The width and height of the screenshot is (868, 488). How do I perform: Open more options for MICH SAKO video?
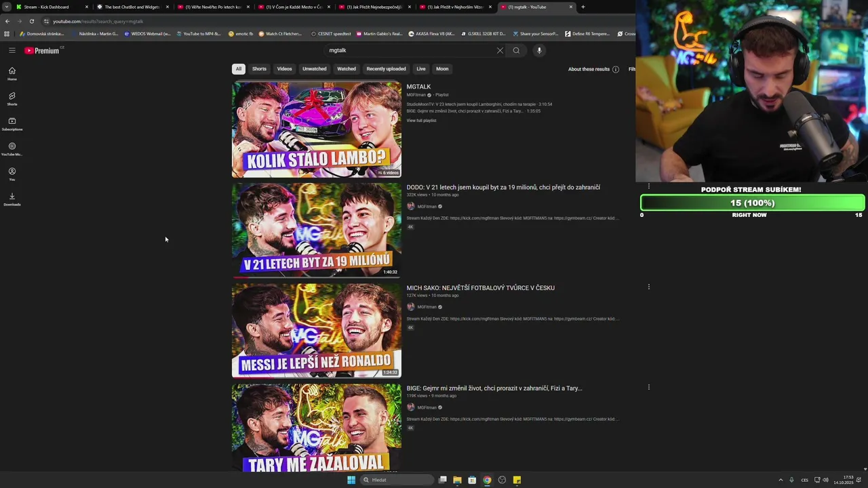(x=649, y=287)
